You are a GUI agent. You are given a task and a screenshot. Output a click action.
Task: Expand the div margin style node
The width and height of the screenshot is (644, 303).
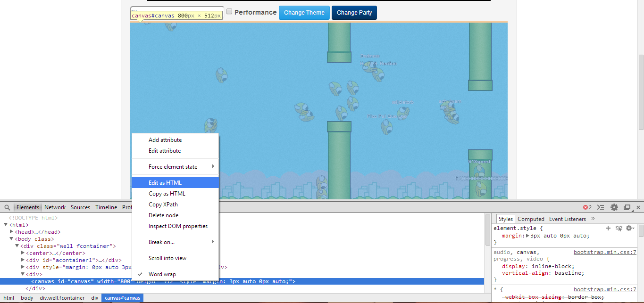point(23,267)
